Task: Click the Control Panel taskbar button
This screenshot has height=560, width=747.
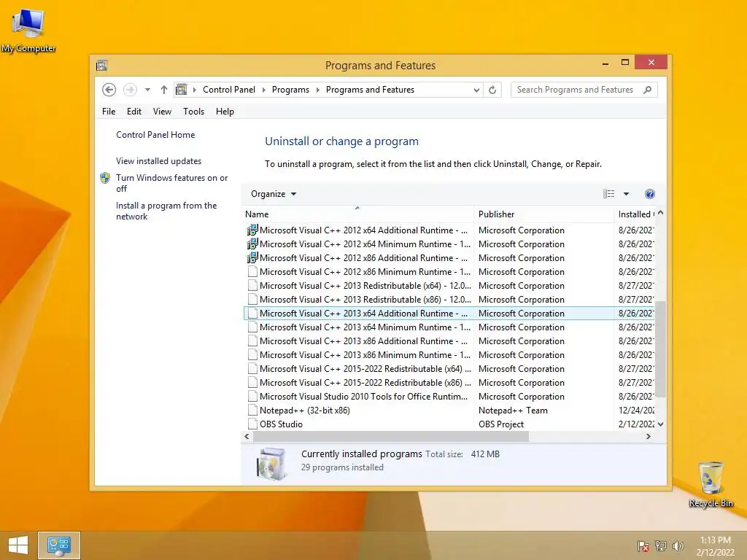Action: [58, 545]
